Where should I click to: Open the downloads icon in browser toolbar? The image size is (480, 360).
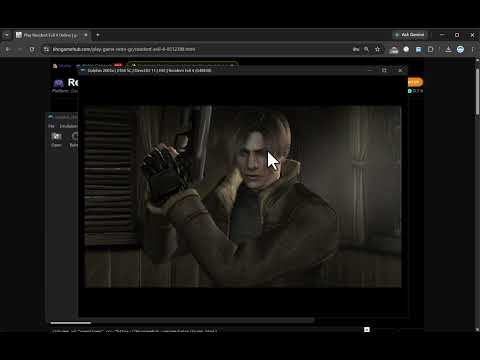click(448, 49)
